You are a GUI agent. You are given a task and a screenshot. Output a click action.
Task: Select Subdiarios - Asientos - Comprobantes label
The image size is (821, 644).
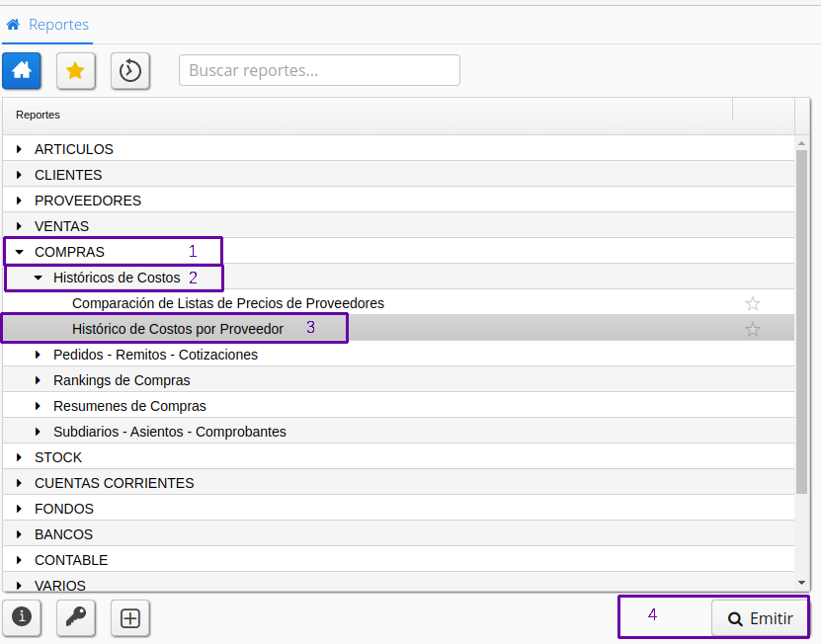[x=170, y=432]
